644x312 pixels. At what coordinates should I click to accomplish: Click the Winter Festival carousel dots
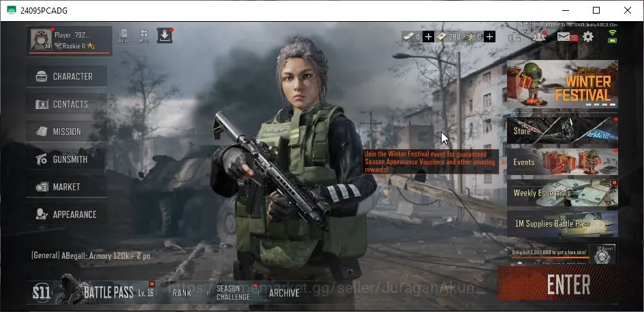(601, 105)
